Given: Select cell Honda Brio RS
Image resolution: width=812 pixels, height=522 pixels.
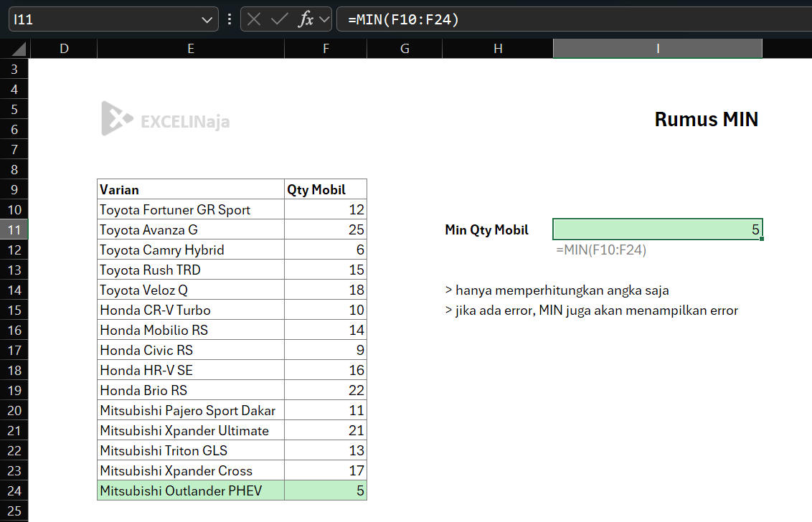Looking at the screenshot, I should (191, 391).
